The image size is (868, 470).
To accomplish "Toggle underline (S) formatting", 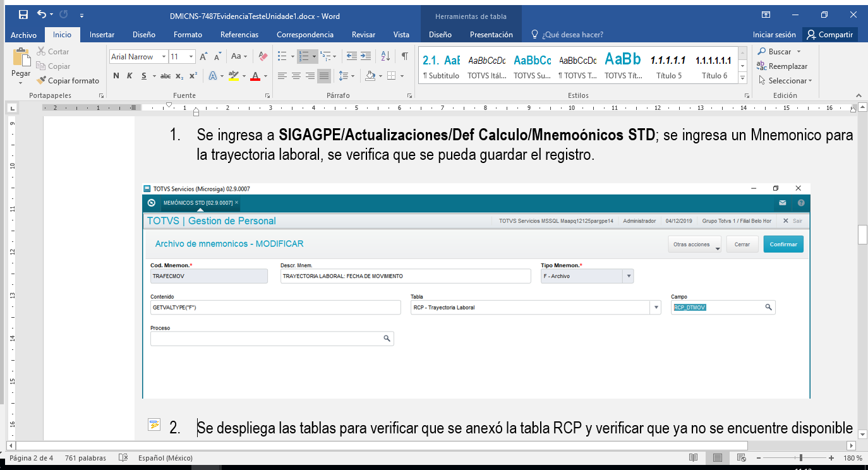I will (x=144, y=76).
